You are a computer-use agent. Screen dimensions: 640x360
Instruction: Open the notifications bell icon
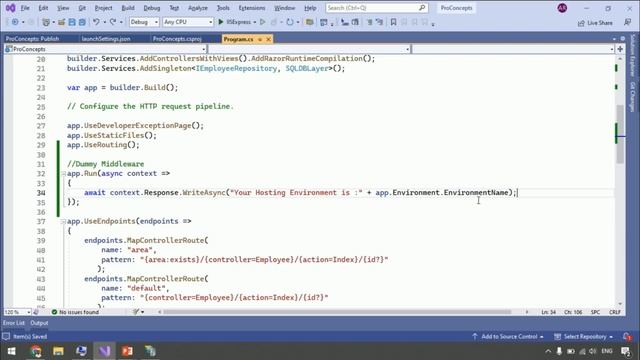tap(627, 337)
